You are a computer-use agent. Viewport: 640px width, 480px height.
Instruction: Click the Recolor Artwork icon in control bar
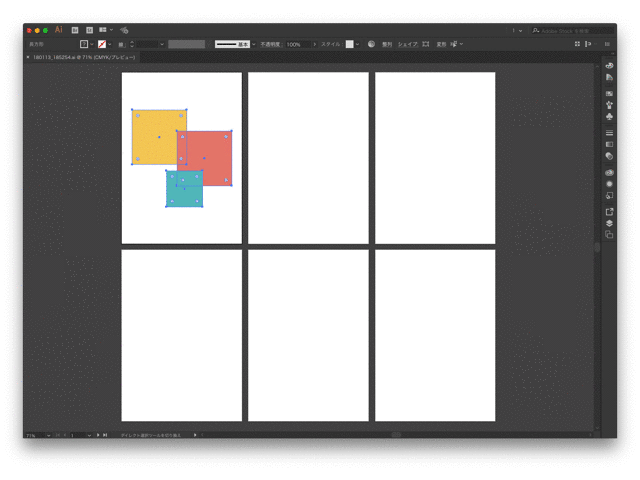pyautogui.click(x=371, y=44)
